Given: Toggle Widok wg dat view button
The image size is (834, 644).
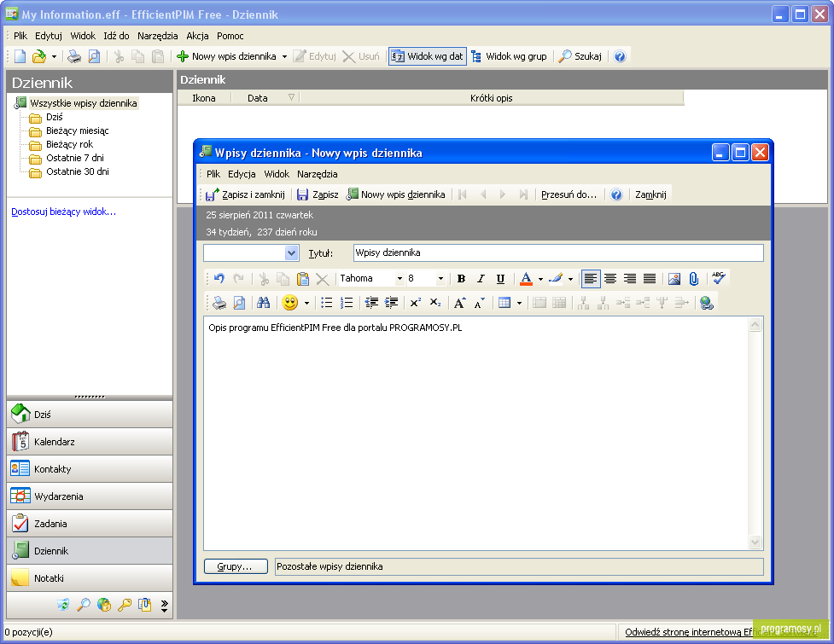Looking at the screenshot, I should pyautogui.click(x=428, y=56).
